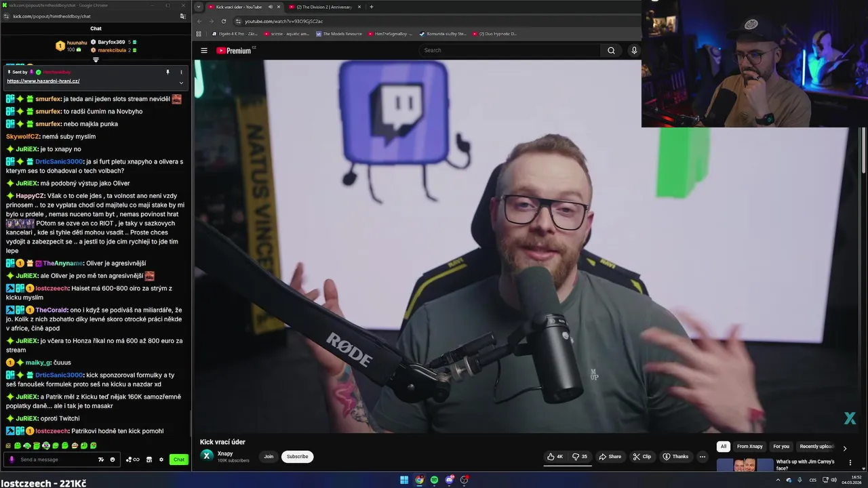
Task: Open the Clip scissors button
Action: 642,457
